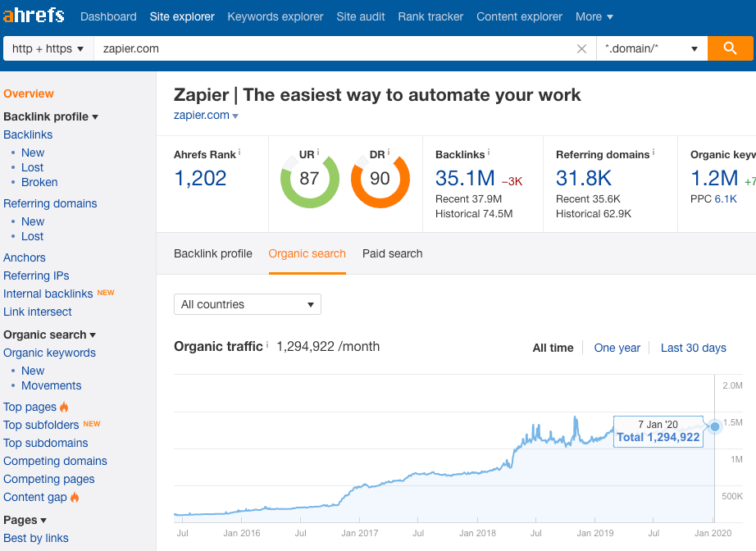The width and height of the screenshot is (756, 551).
Task: Switch the traffic chart to Last 30 days
Action: click(693, 348)
